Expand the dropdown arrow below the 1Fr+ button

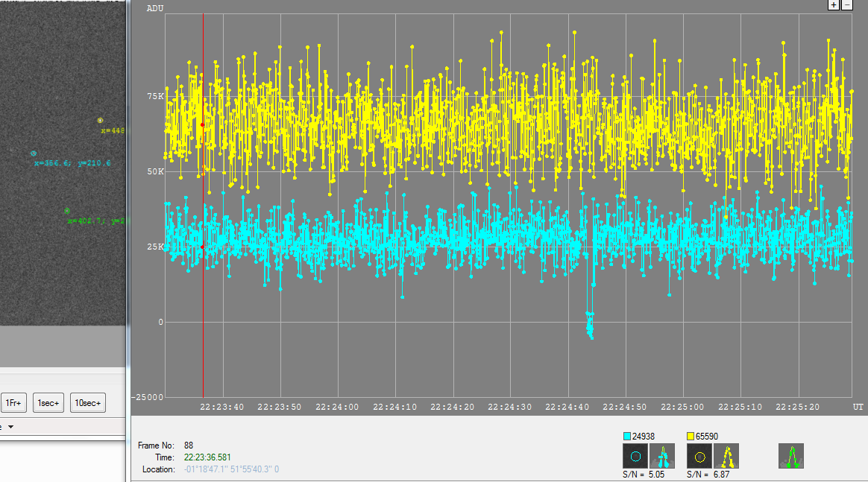(11, 427)
